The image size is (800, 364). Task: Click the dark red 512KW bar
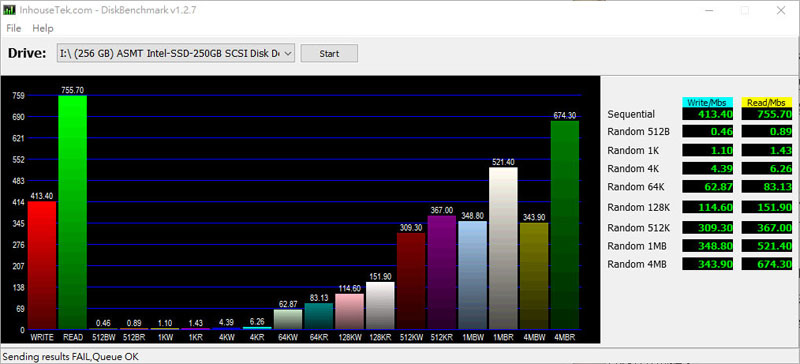(411, 281)
